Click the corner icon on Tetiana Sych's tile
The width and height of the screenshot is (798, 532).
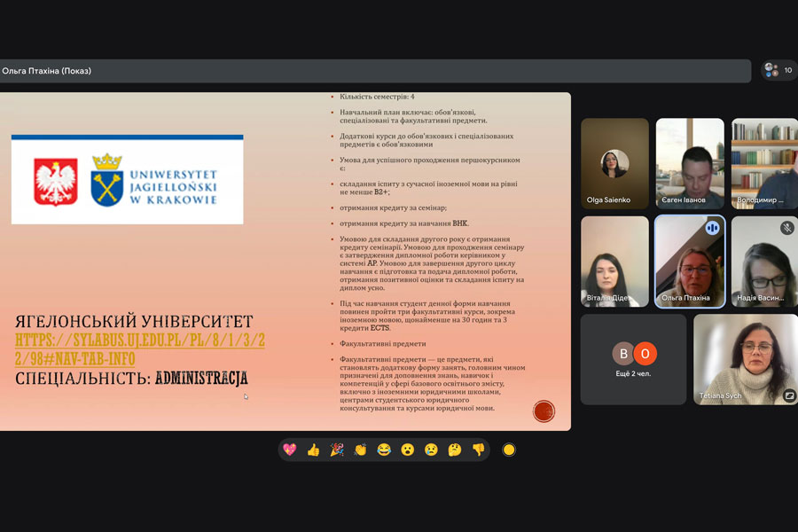tap(789, 395)
